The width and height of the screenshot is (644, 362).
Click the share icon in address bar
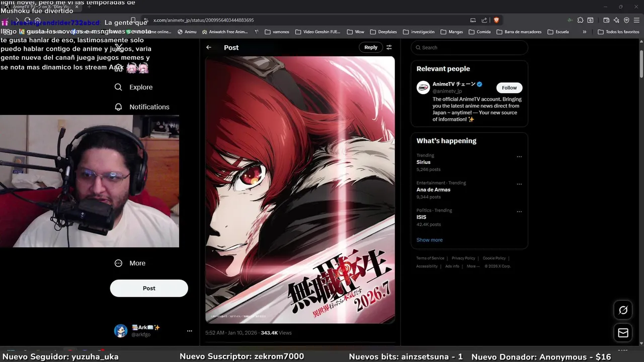point(484,20)
